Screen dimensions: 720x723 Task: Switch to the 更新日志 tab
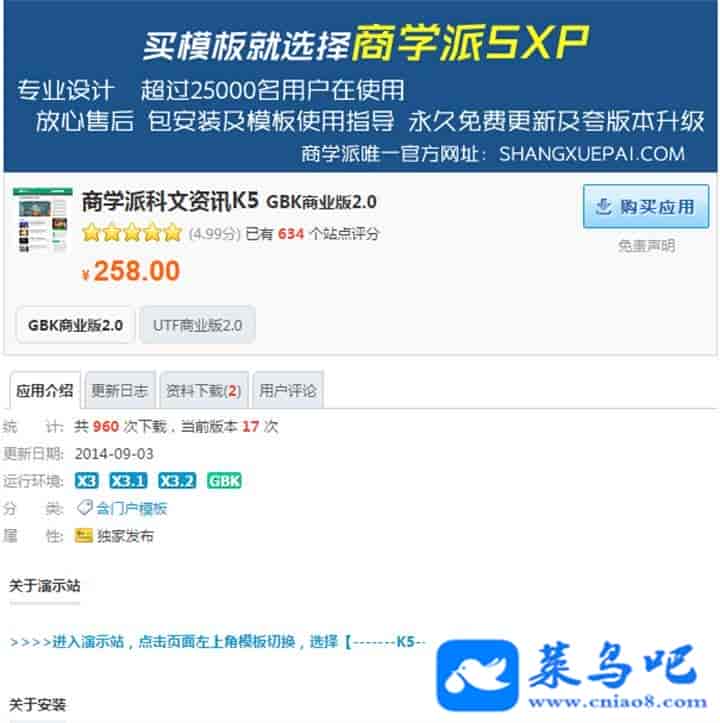(120, 391)
